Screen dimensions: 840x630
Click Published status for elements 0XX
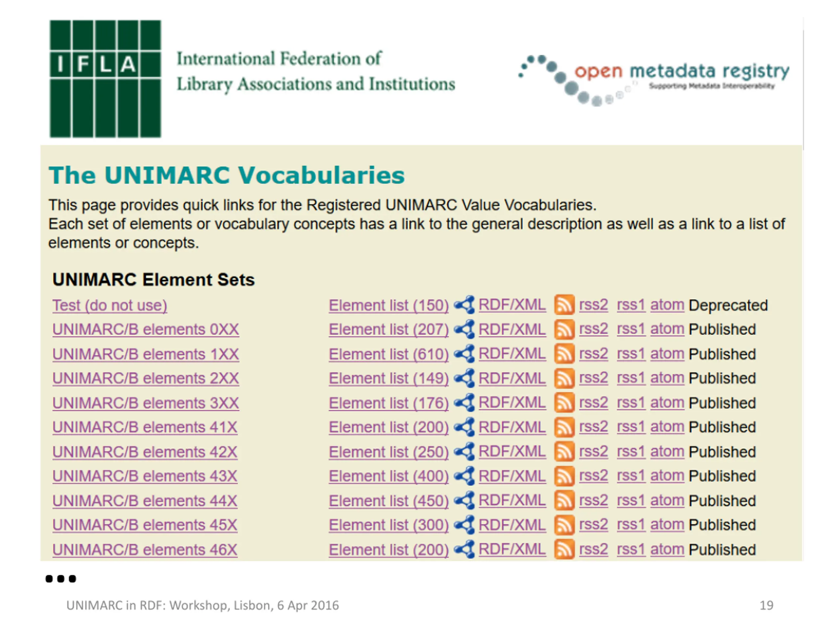tap(722, 330)
